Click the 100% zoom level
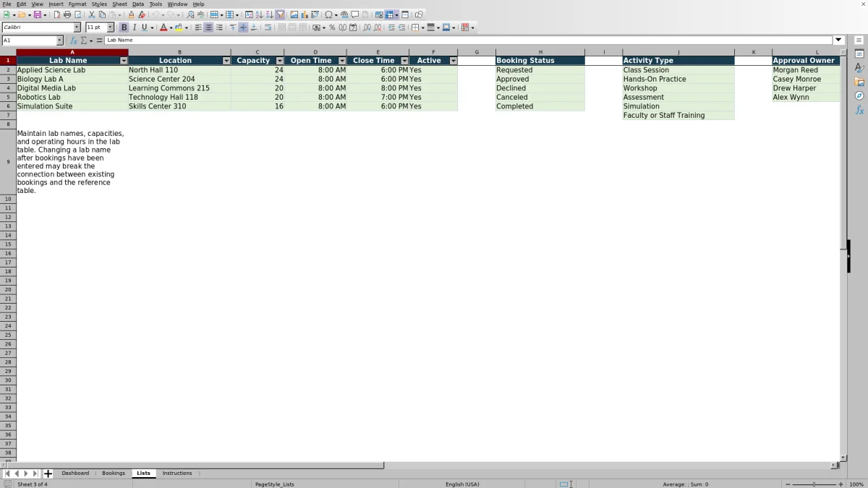Viewport: 868px width, 488px height. coord(856,484)
